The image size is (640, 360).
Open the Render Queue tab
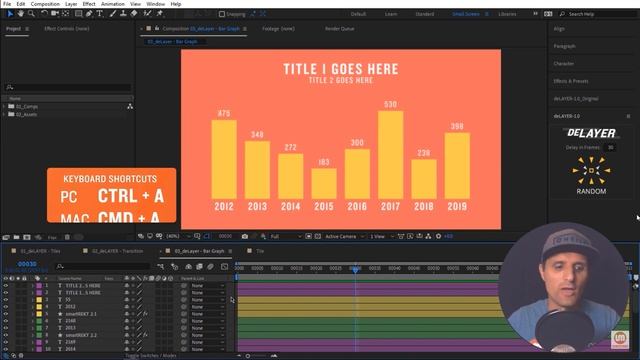(340, 29)
